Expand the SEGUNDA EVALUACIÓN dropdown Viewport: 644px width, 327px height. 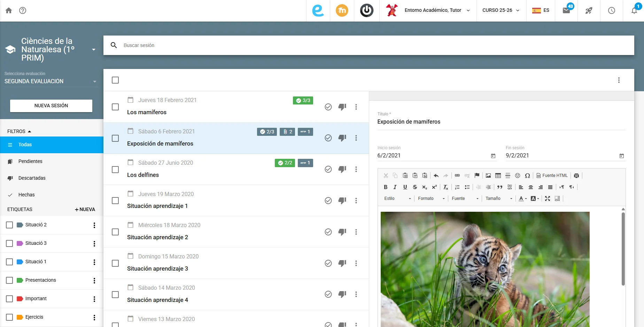(x=51, y=81)
